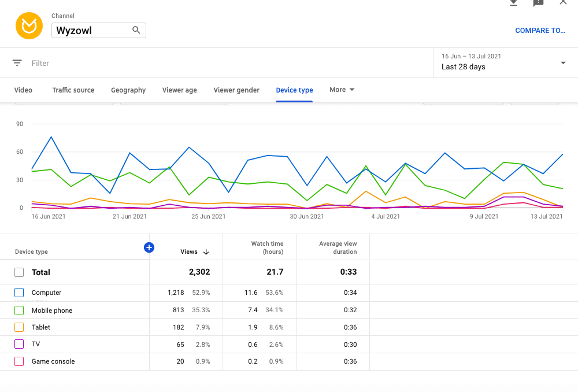Screen dimensions: 578x392
Task: Select the Viewer age tab
Action: tap(180, 90)
